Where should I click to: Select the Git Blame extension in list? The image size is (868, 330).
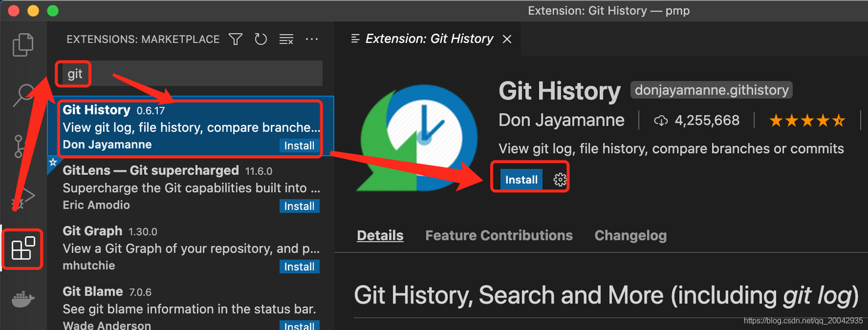click(190, 304)
